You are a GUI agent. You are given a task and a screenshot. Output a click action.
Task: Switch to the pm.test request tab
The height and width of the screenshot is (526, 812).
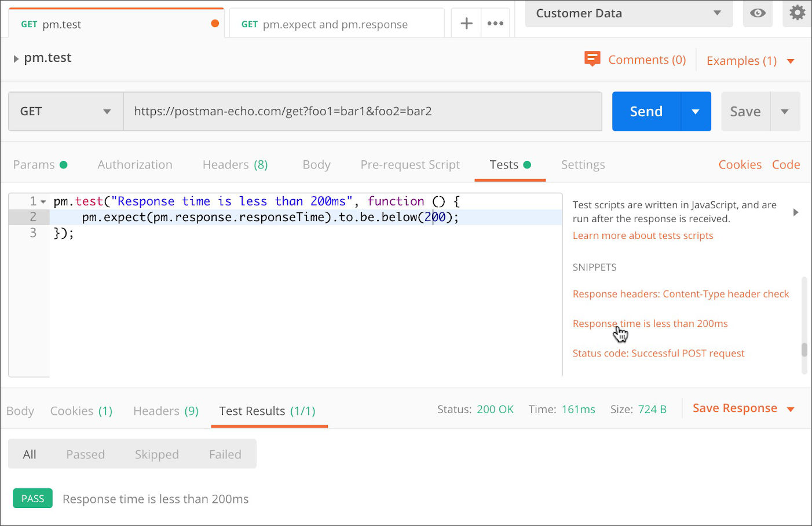(116, 24)
